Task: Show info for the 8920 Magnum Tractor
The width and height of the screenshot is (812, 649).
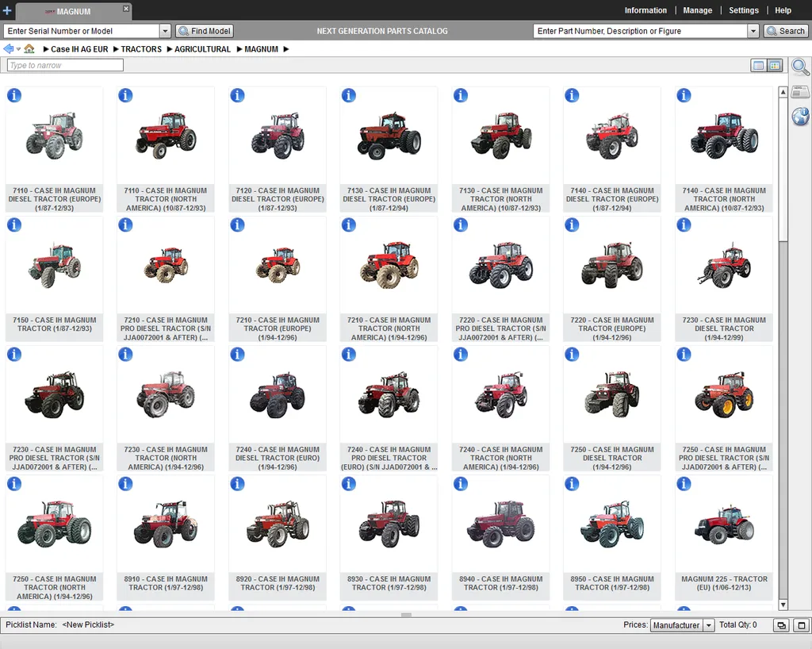Action: pos(237,484)
